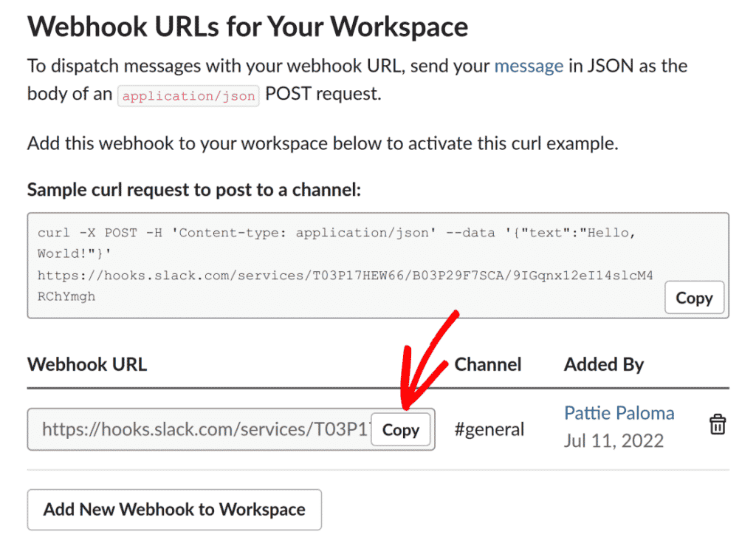Delete the #general webhook with trash icon
Viewport: 756px width, 546px height.
[x=717, y=425]
